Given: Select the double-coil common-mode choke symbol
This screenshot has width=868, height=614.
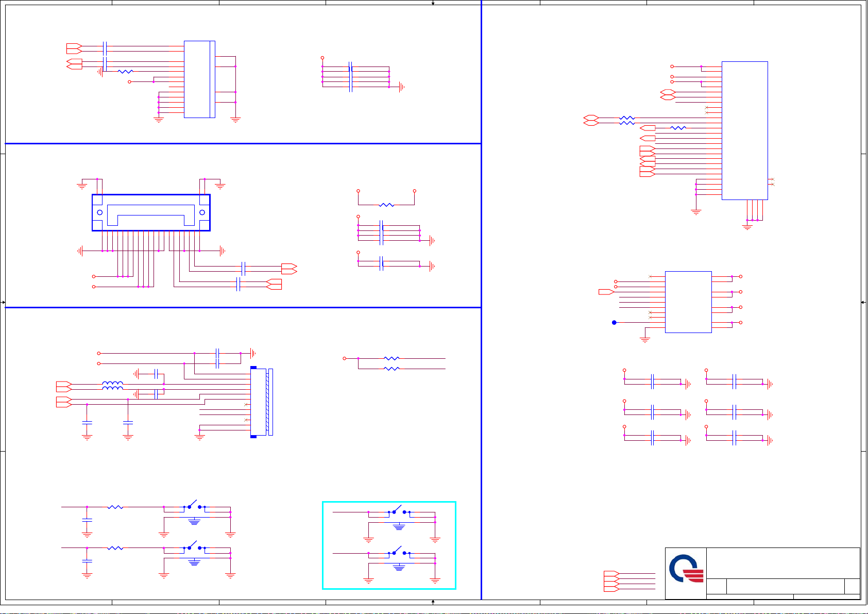Looking at the screenshot, I should [112, 386].
